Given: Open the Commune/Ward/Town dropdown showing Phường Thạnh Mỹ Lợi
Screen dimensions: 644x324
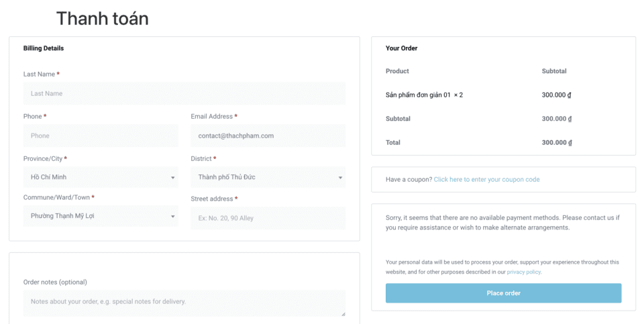Looking at the screenshot, I should click(x=101, y=216).
